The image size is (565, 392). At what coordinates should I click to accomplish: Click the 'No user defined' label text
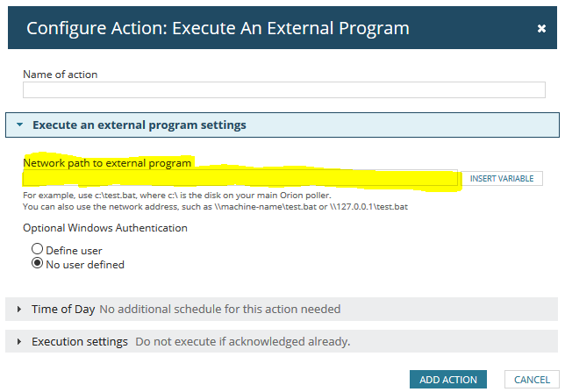(x=85, y=264)
